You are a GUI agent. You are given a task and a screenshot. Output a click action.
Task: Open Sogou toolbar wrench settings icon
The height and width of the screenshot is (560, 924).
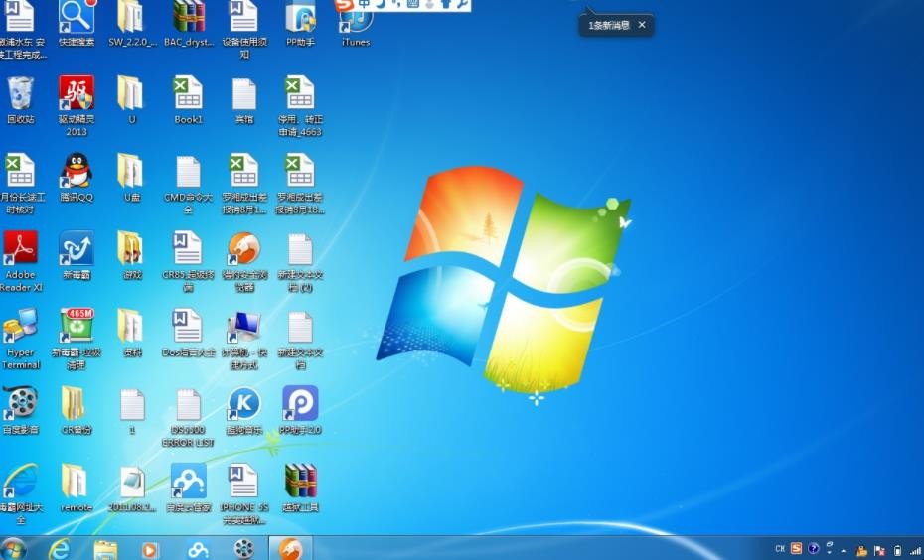point(463,4)
